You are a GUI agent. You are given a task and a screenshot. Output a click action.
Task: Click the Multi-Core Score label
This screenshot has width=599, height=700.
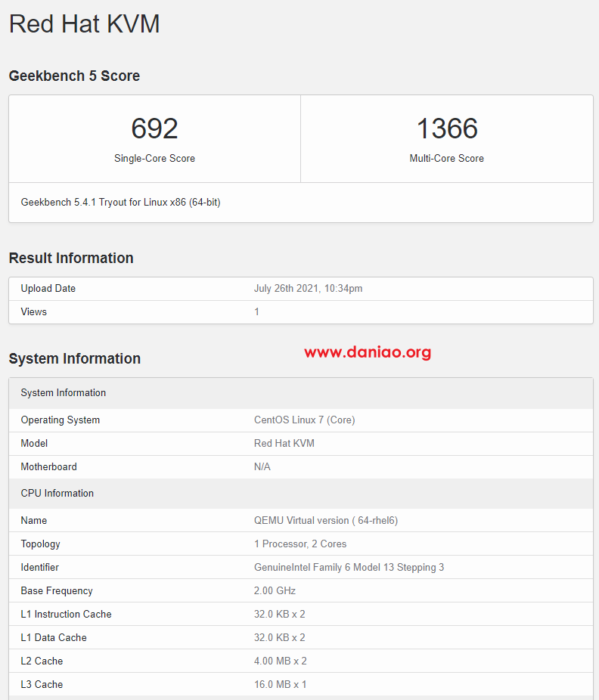447,159
